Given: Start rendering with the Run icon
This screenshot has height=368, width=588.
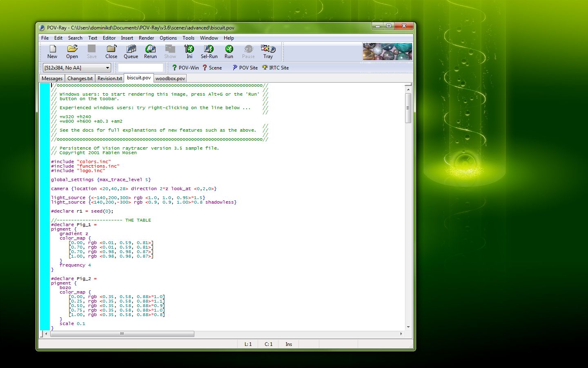Looking at the screenshot, I should 229,52.
